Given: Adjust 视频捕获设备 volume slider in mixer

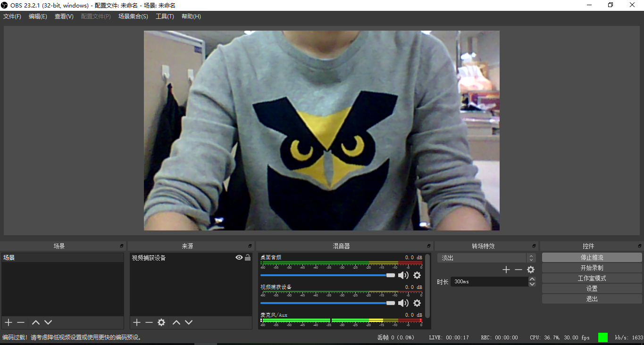Looking at the screenshot, I should (x=327, y=303).
